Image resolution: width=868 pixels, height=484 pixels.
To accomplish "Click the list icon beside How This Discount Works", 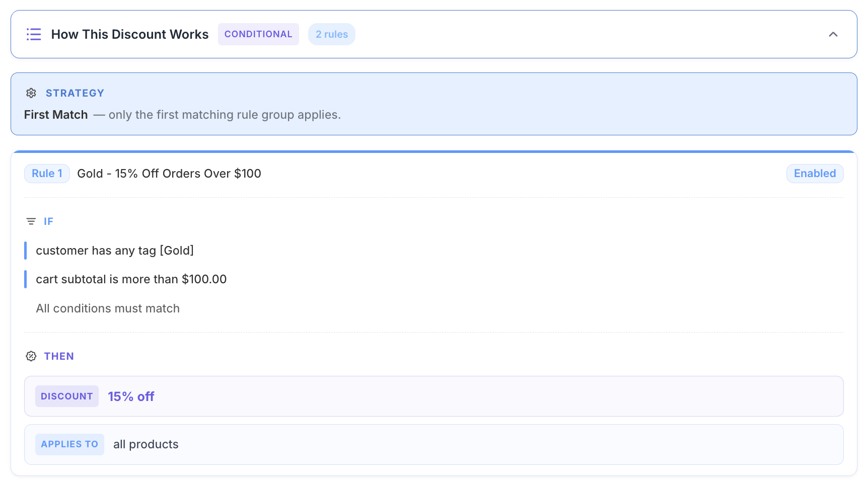I will click(34, 34).
